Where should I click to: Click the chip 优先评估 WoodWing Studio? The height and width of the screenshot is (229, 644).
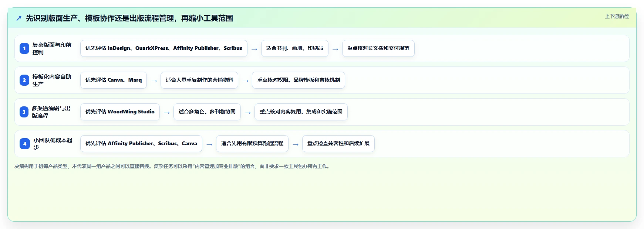click(120, 112)
